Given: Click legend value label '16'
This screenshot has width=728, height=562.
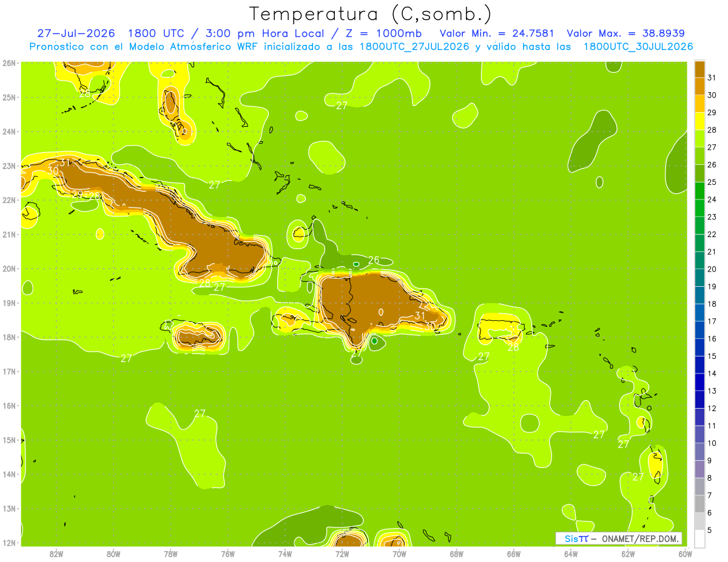Looking at the screenshot, I should pos(712,339).
